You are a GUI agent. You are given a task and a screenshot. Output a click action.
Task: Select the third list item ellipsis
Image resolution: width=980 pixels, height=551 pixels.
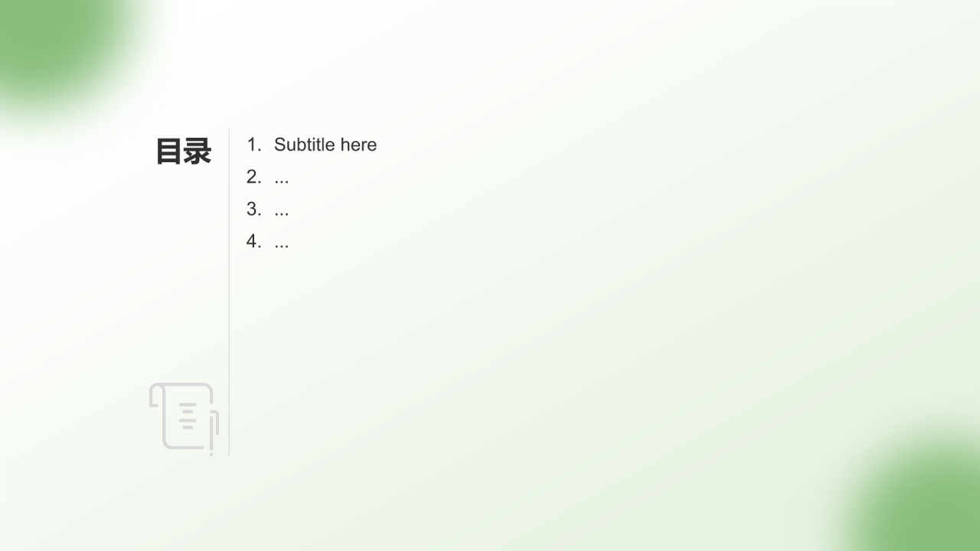[x=282, y=209]
